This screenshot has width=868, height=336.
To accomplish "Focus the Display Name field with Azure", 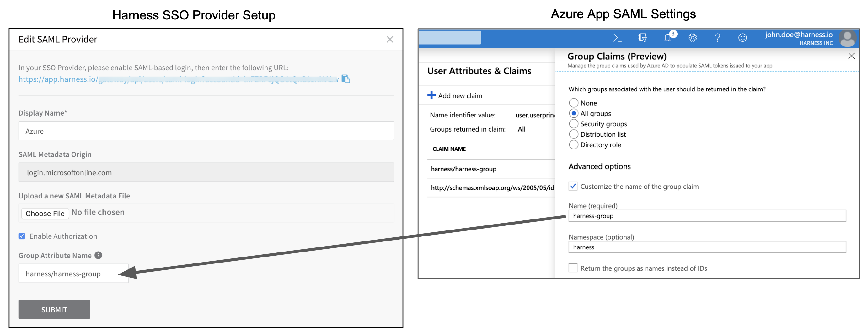I will (206, 131).
